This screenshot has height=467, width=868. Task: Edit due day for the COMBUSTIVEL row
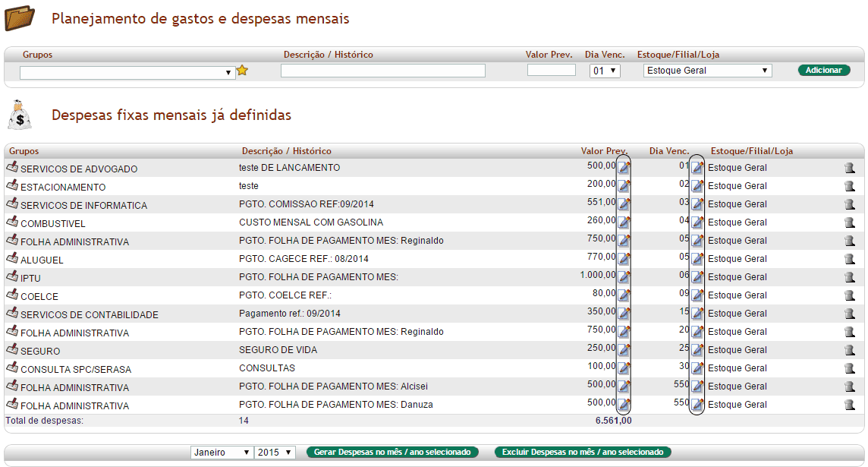click(697, 222)
